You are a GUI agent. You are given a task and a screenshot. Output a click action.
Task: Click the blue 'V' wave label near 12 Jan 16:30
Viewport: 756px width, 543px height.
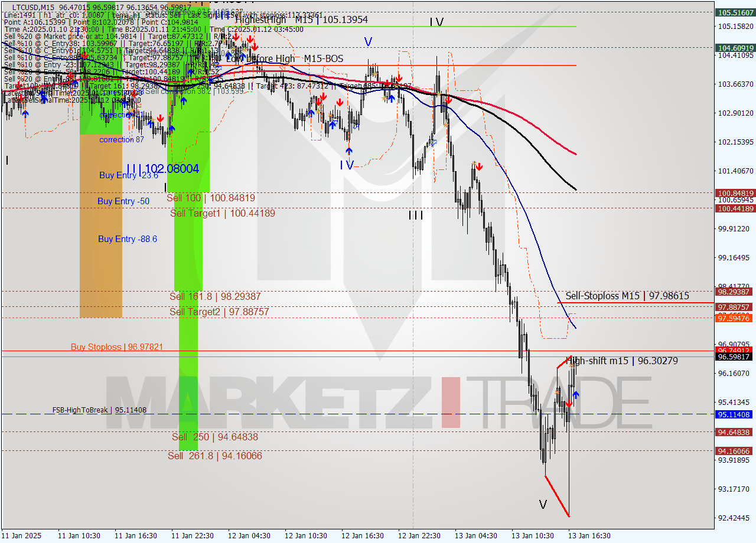[x=368, y=42]
